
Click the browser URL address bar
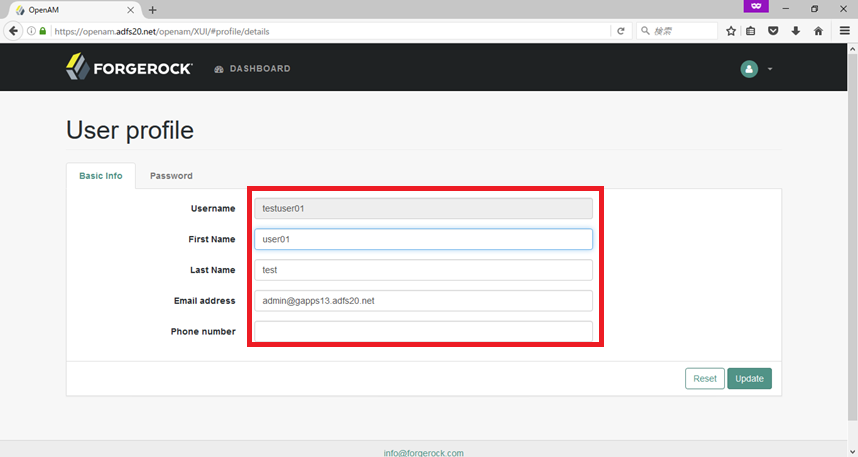331,31
